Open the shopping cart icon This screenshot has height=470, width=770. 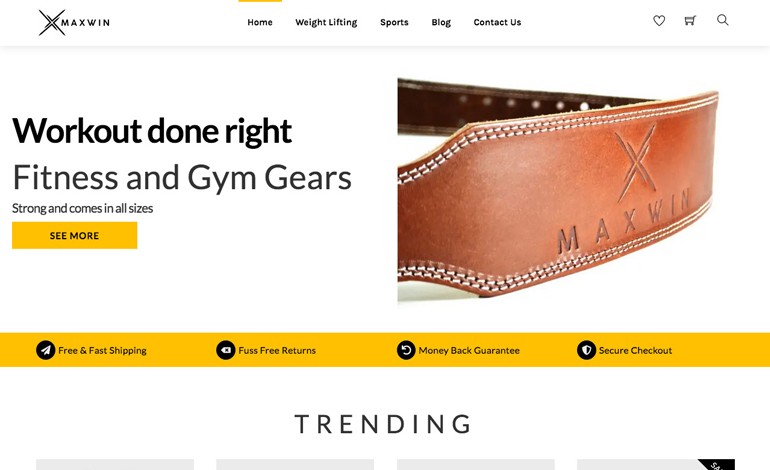tap(690, 20)
